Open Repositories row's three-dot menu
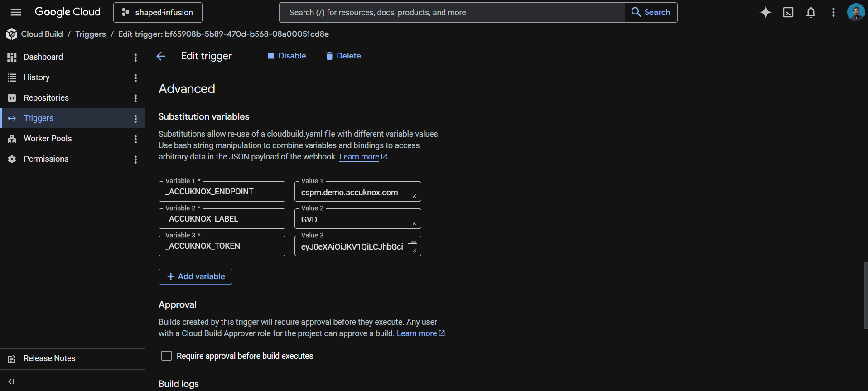868x391 pixels. (135, 98)
